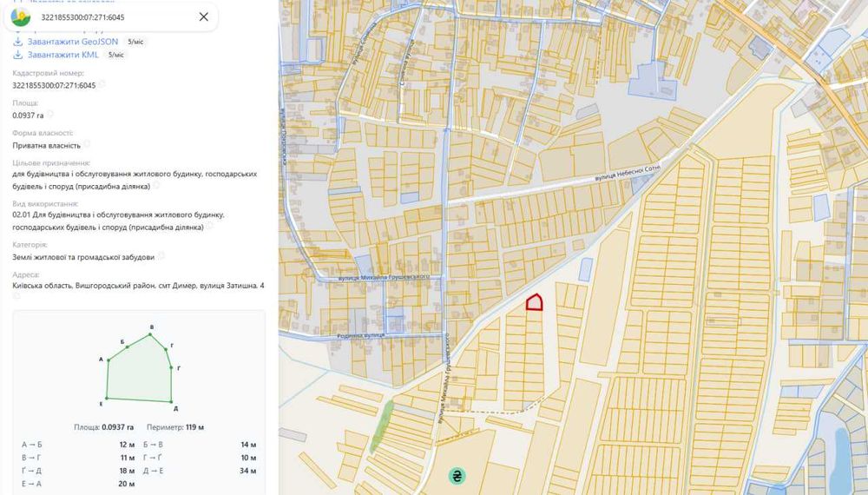Click the вулиця Небесної Сотні street label
Image resolution: width=868 pixels, height=495 pixels.
(x=628, y=172)
